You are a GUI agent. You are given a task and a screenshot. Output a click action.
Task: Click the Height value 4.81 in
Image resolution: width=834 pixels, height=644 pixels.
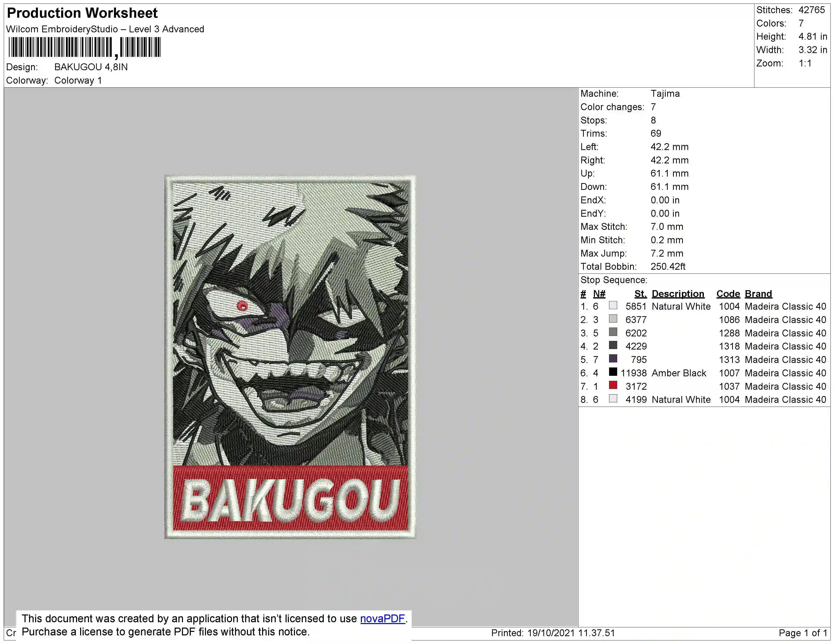coord(813,37)
